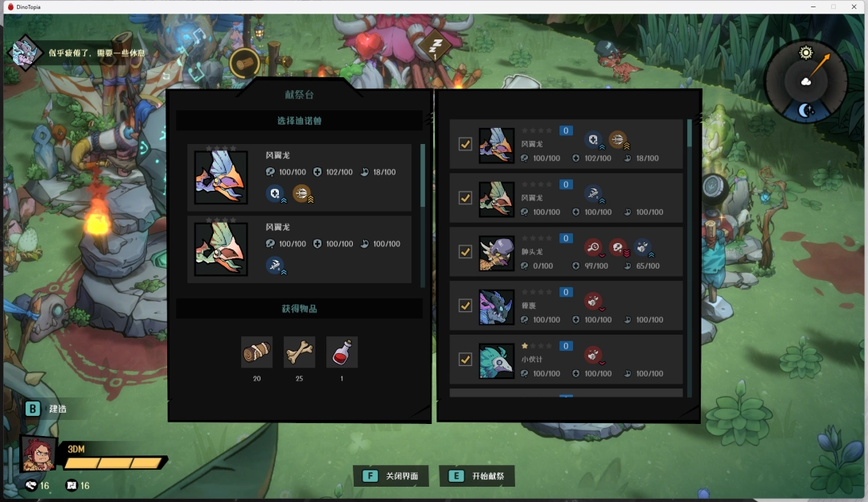
Task: Click the red potion reward icon
Action: coord(342,352)
